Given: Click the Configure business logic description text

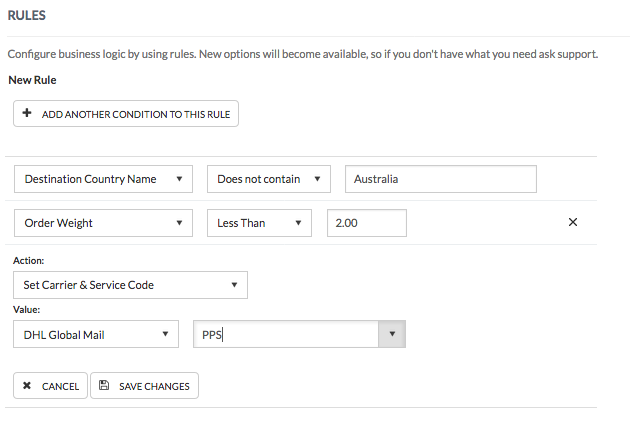Looking at the screenshot, I should [x=303, y=54].
